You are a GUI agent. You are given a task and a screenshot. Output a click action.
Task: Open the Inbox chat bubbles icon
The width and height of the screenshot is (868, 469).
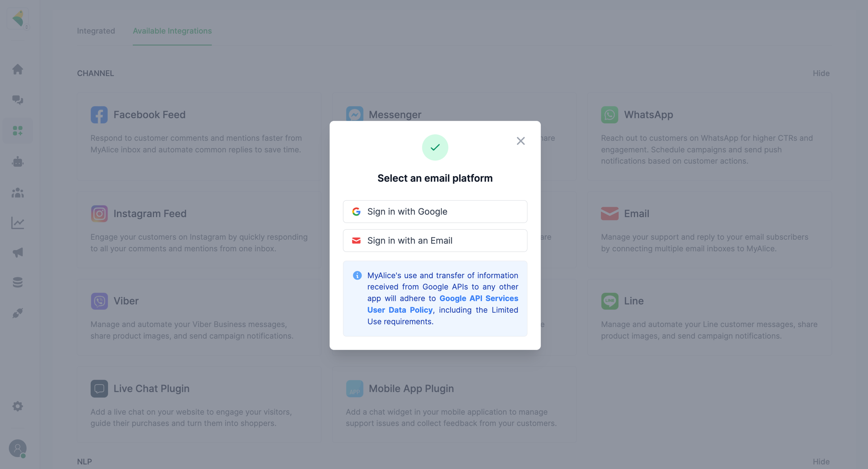[x=18, y=100]
